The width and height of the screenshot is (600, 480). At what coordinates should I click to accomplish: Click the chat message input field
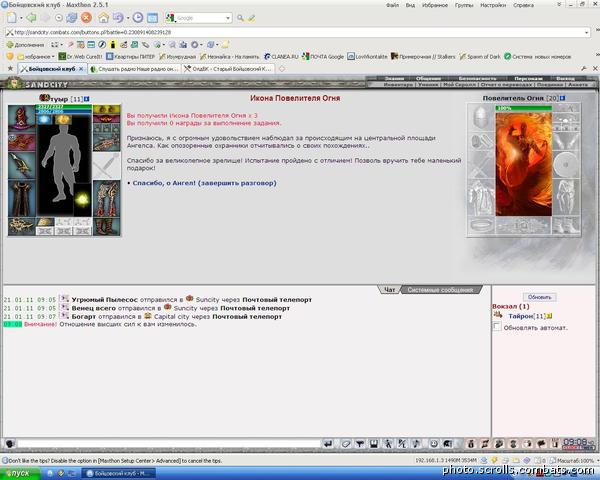[169, 444]
